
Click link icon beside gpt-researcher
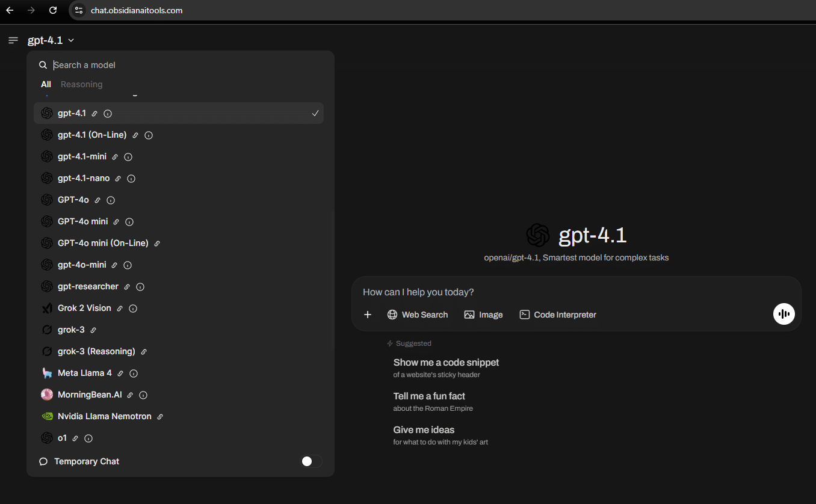click(x=127, y=287)
